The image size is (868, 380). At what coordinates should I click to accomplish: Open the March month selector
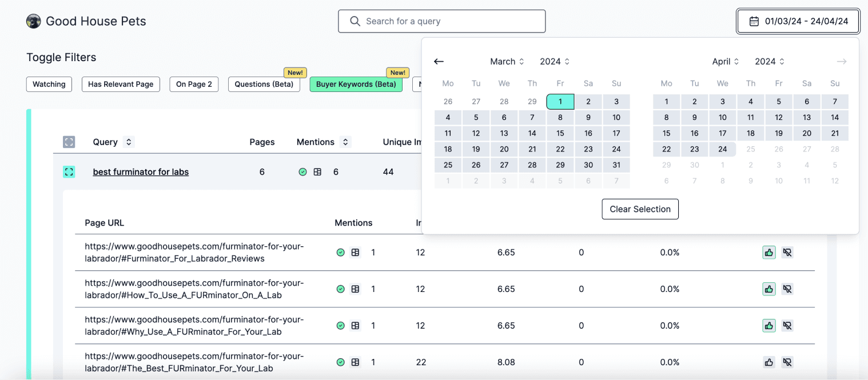tap(507, 61)
